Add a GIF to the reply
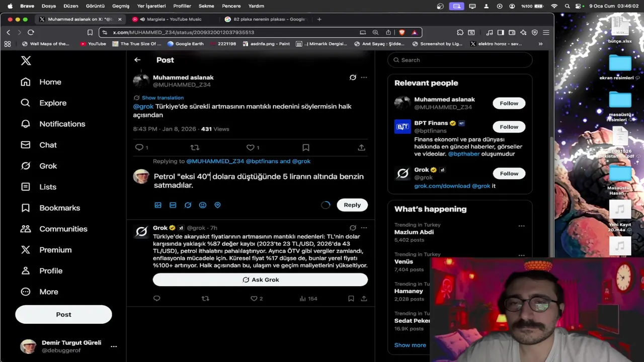This screenshot has width=644, height=362. [x=173, y=205]
